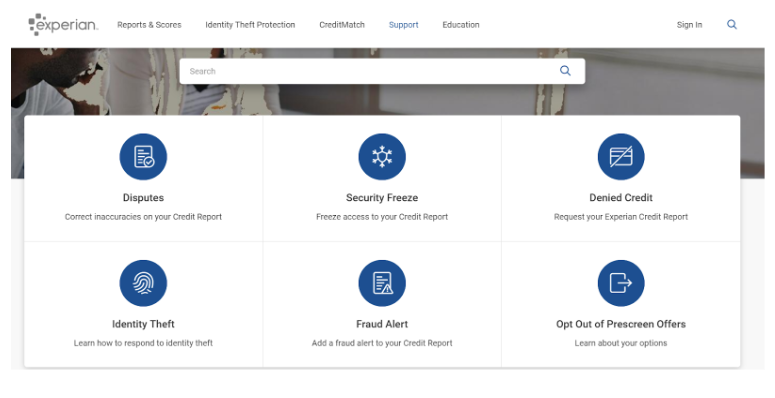Click 'Add a fraud alert to your Credit Report'
Image resolution: width=775 pixels, height=398 pixels.
(382, 343)
